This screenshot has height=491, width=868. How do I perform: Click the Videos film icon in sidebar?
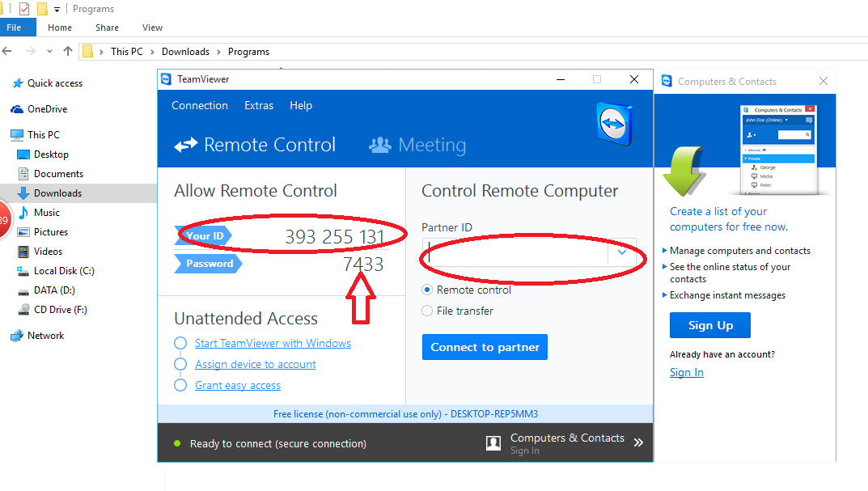tap(23, 252)
